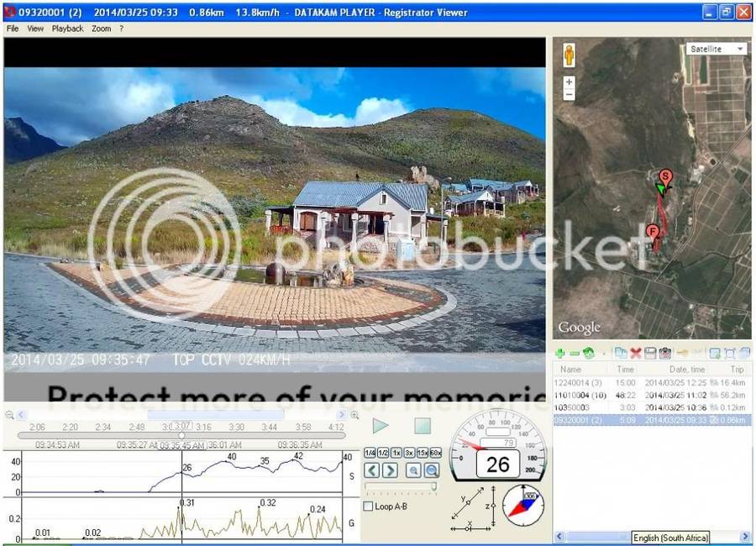Open the File menu
Image resolution: width=756 pixels, height=546 pixels.
tap(13, 29)
